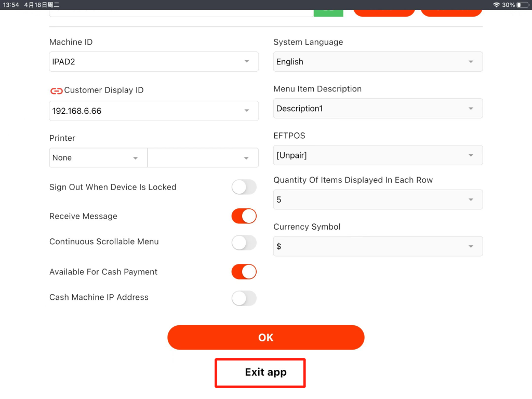Open the Printer type dropdown showing None
Image resolution: width=532 pixels, height=399 pixels.
[x=98, y=158]
